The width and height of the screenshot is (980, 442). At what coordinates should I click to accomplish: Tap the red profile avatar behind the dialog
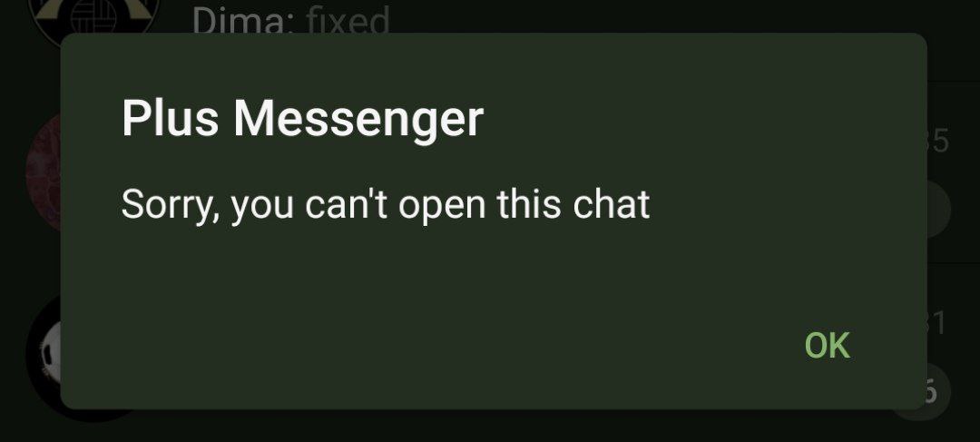(44, 173)
